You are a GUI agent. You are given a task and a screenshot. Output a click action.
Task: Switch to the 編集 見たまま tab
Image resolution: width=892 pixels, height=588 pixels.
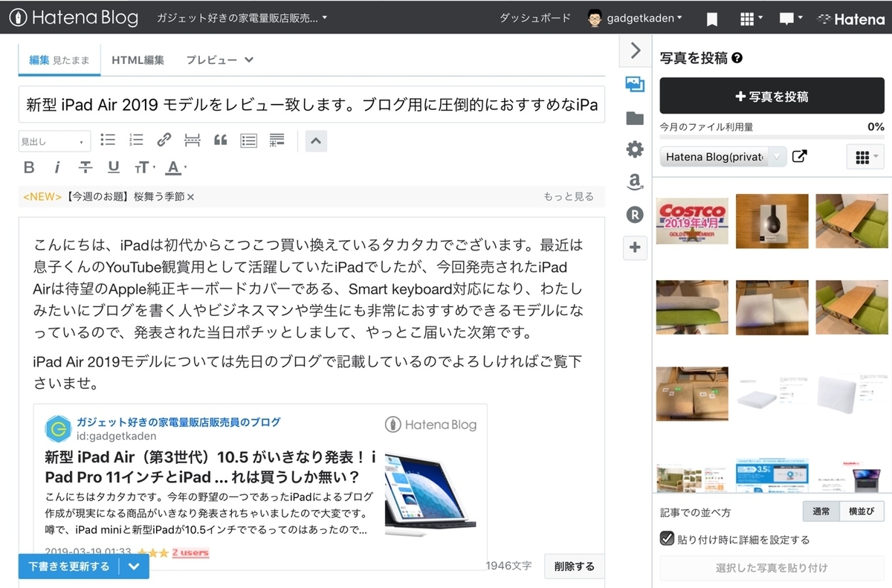click(59, 60)
